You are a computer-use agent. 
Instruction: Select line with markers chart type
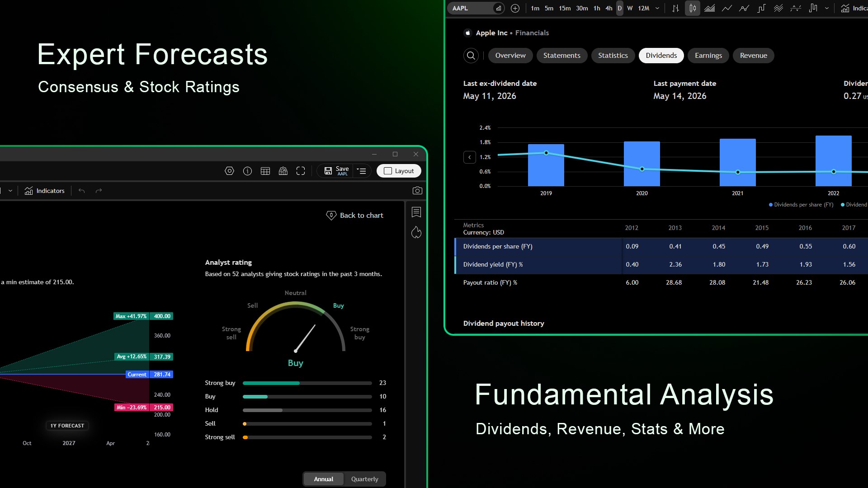tap(744, 8)
